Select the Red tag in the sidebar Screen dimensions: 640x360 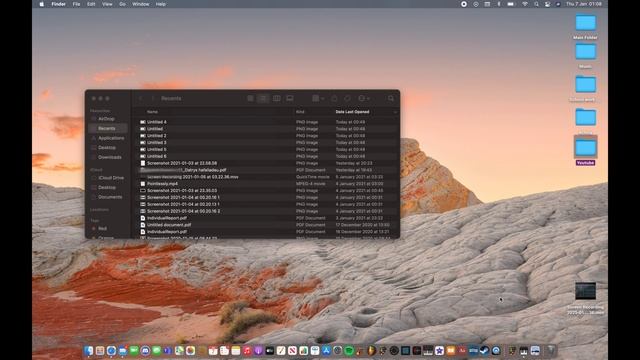coord(102,229)
